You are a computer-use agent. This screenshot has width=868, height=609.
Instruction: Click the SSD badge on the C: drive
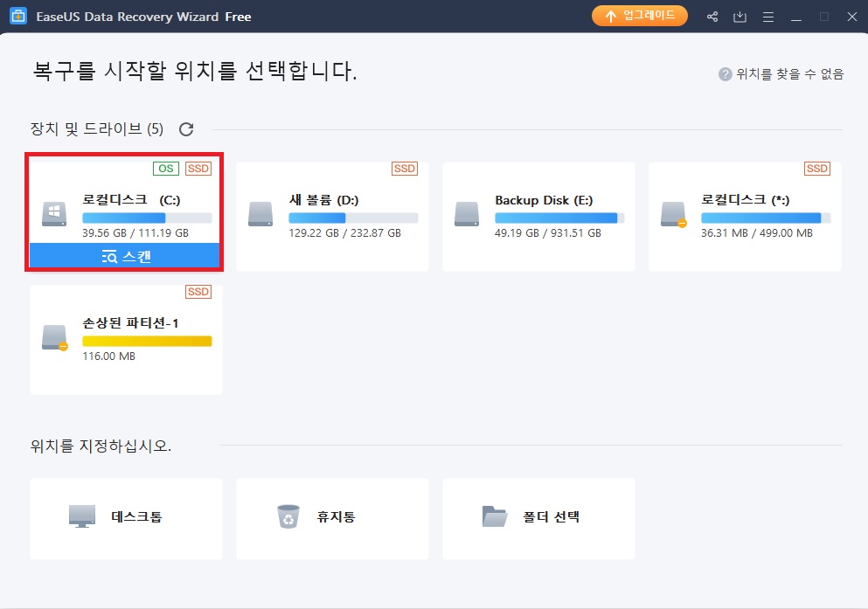click(198, 169)
